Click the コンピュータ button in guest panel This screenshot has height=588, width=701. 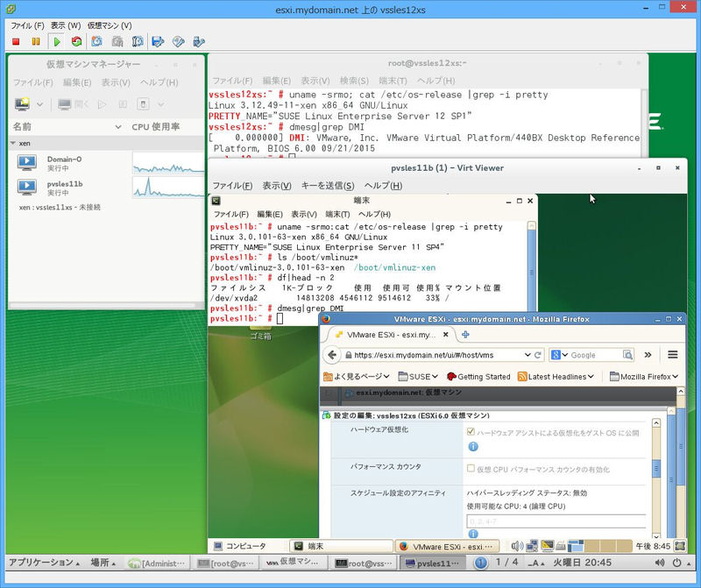240,546
